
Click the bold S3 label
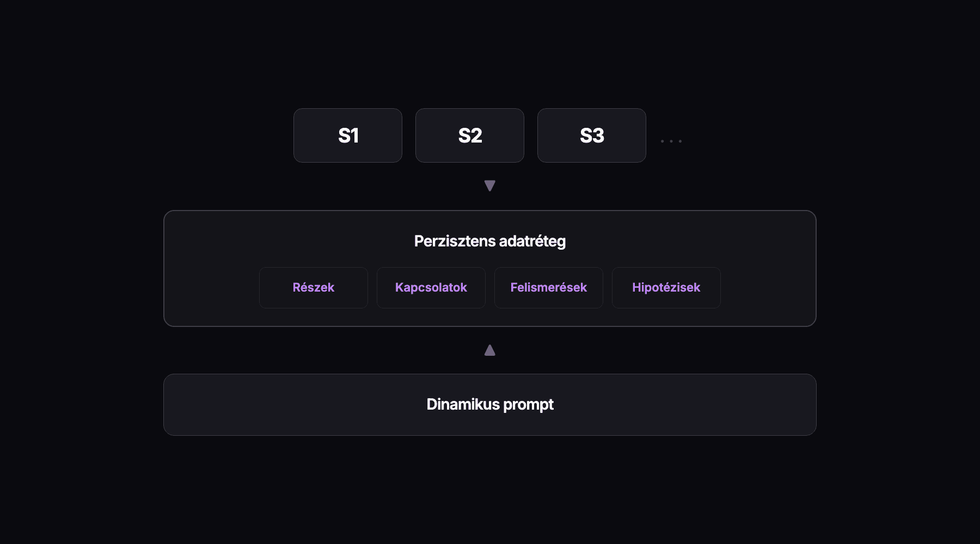pyautogui.click(x=592, y=135)
